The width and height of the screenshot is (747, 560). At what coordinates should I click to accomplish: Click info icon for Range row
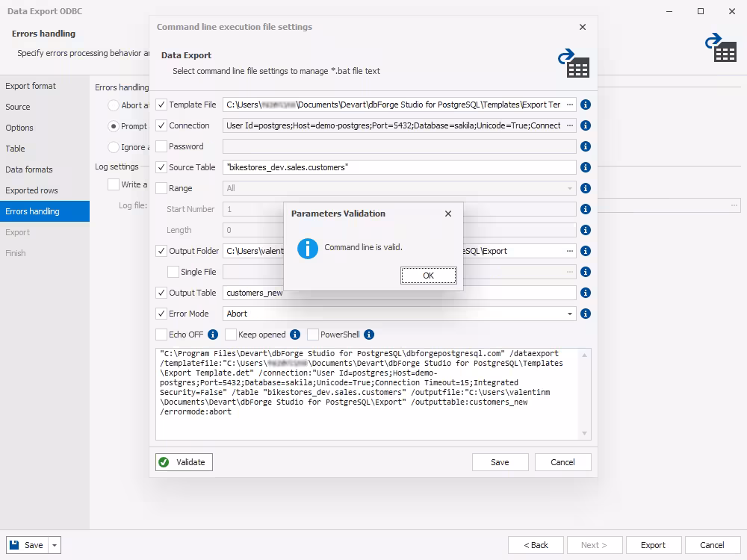586,189
